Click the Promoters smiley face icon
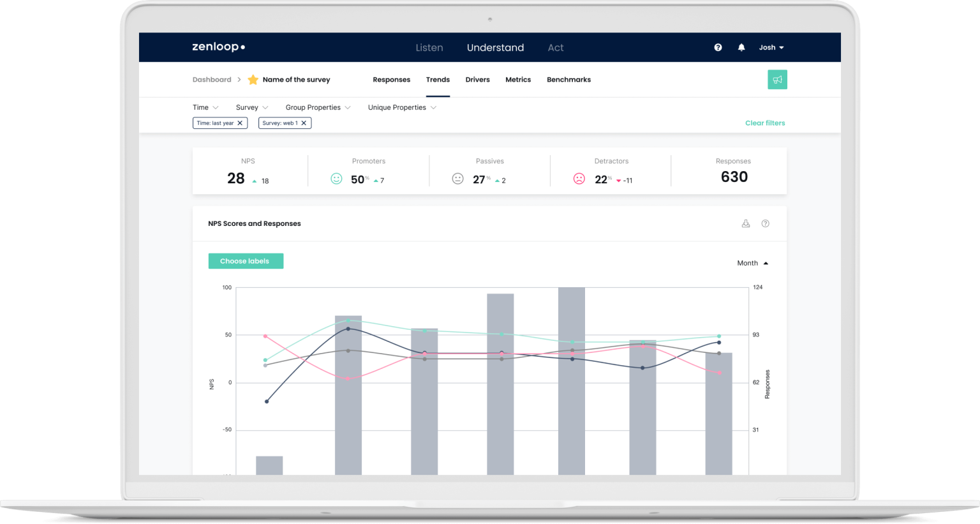Image resolution: width=980 pixels, height=524 pixels. 336,179
